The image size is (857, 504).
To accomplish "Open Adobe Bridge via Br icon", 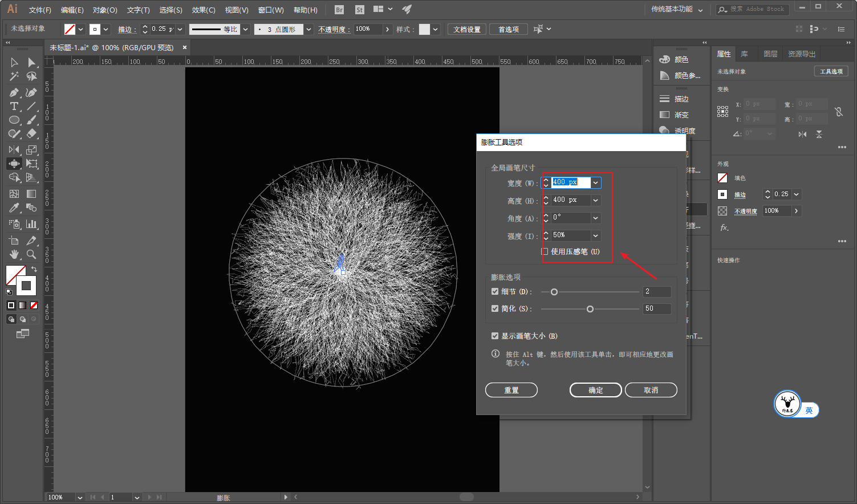I will [339, 10].
